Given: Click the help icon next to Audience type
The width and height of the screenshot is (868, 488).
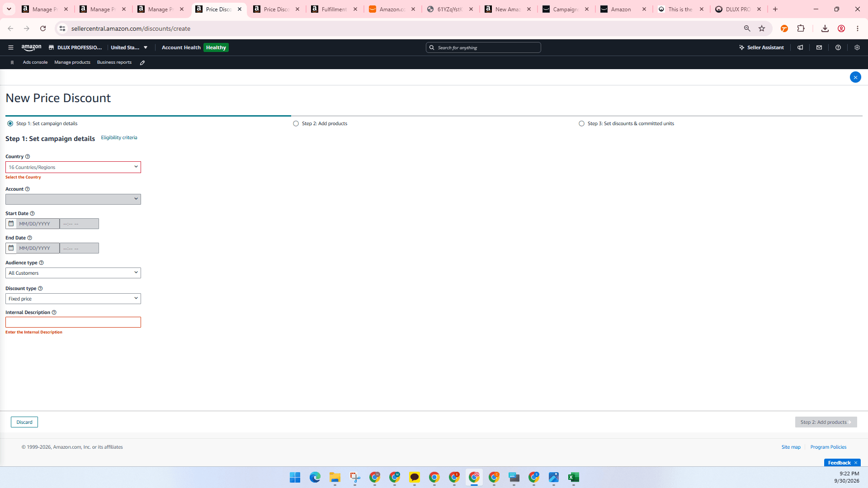Looking at the screenshot, I should click(x=41, y=263).
